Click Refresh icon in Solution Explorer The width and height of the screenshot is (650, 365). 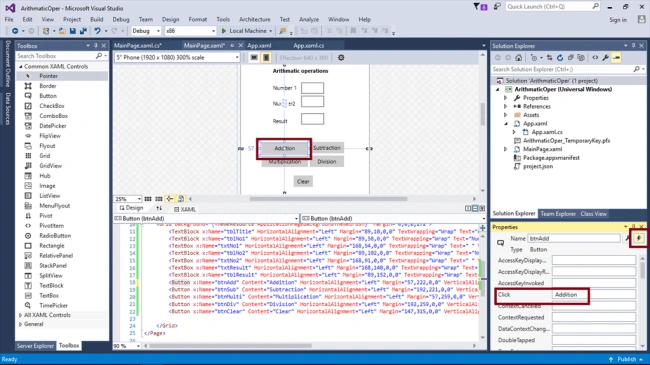pyautogui.click(x=560, y=58)
